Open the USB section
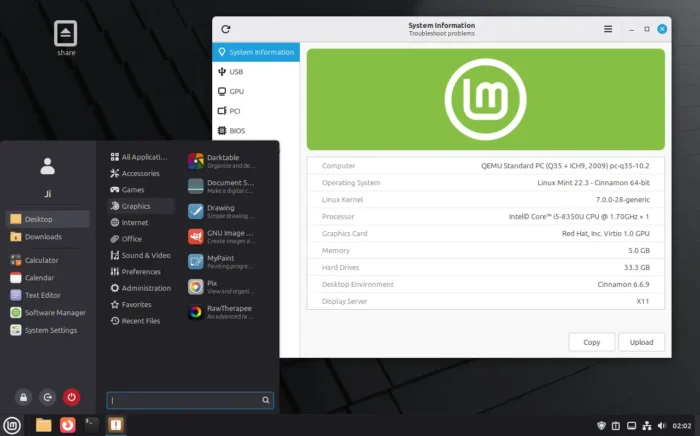Screen dimensions: 700x436 [x=256, y=72]
